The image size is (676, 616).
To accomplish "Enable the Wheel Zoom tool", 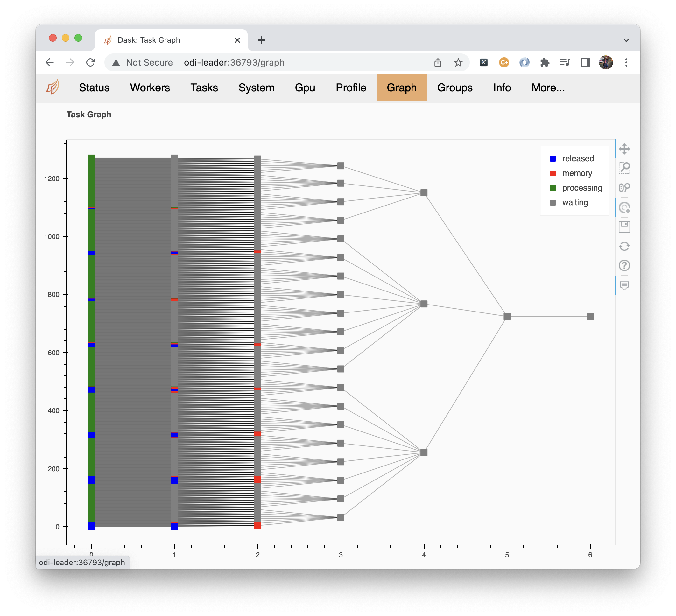I will tap(624, 187).
